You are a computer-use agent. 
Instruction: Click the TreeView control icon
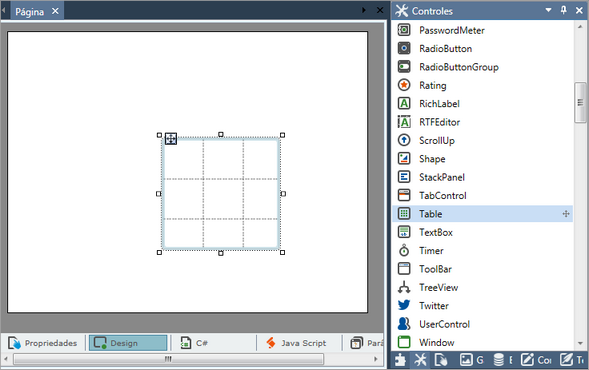click(404, 287)
